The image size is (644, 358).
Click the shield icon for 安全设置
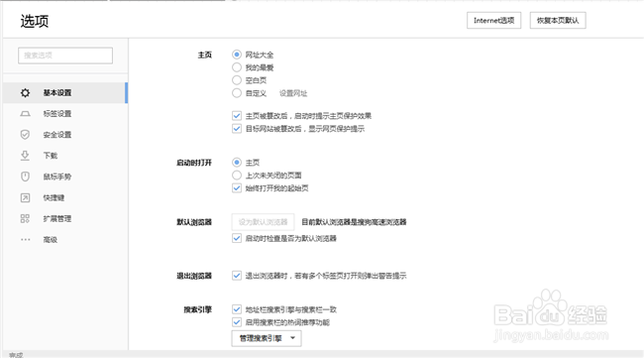pyautogui.click(x=25, y=135)
